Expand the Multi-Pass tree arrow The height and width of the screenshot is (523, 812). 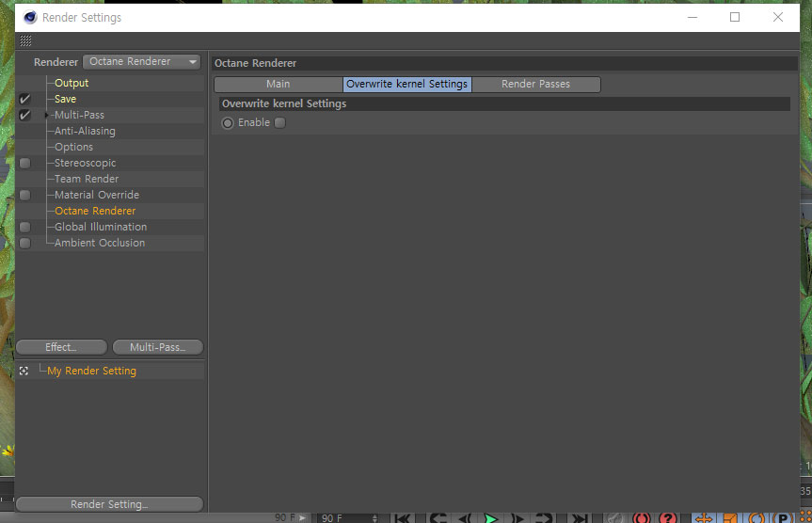[x=47, y=115]
